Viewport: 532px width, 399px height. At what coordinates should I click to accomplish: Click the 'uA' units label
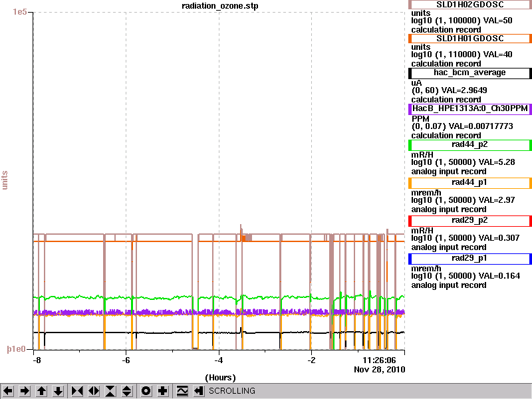click(417, 82)
